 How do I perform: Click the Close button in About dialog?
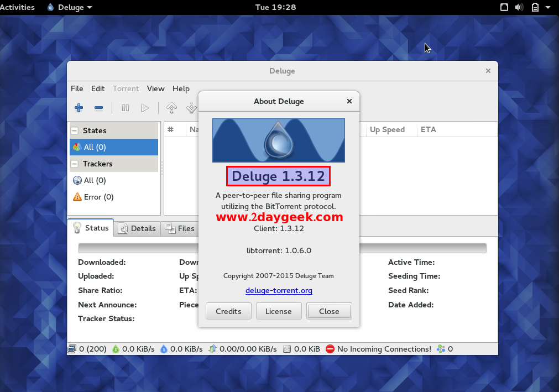(x=329, y=311)
